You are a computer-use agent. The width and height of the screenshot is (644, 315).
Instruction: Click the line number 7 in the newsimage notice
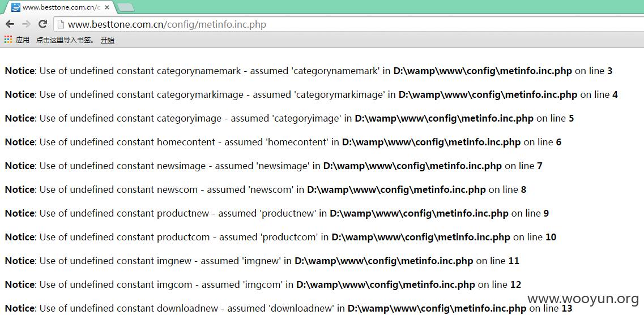540,166
